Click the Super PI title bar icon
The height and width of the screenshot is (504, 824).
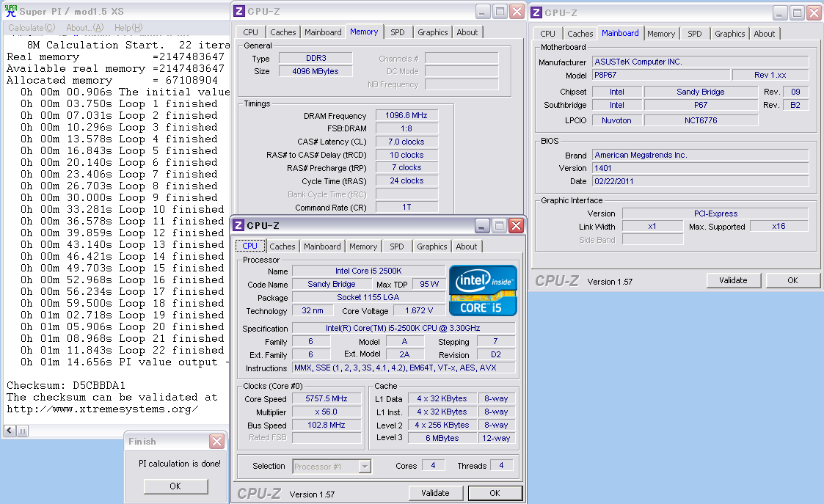10,11
